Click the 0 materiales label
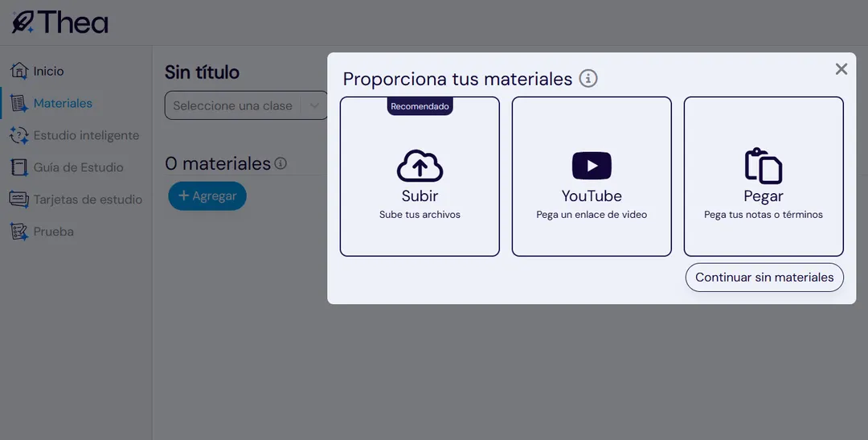 [218, 163]
